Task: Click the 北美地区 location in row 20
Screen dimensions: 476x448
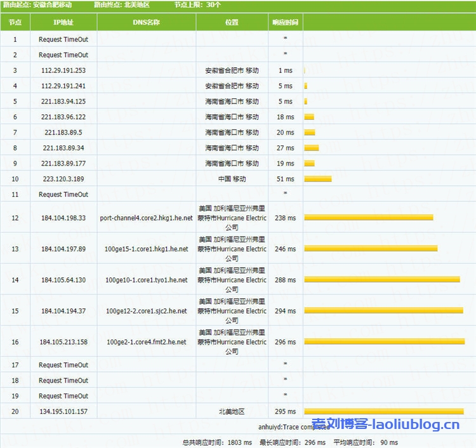Action: click(232, 411)
